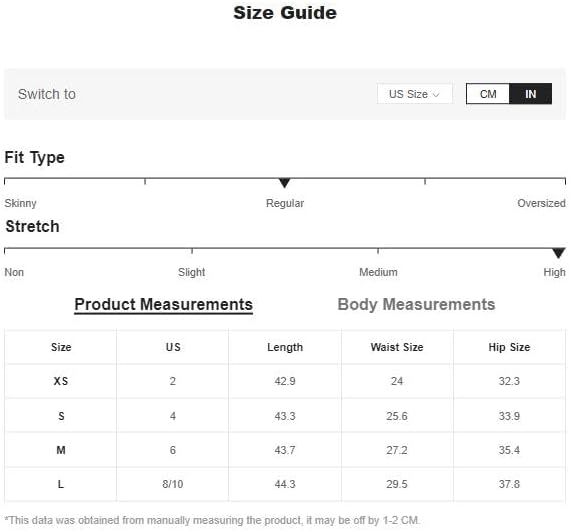Select IN unit toggle
Viewport: 570px width, 531px height.
pyautogui.click(x=530, y=94)
